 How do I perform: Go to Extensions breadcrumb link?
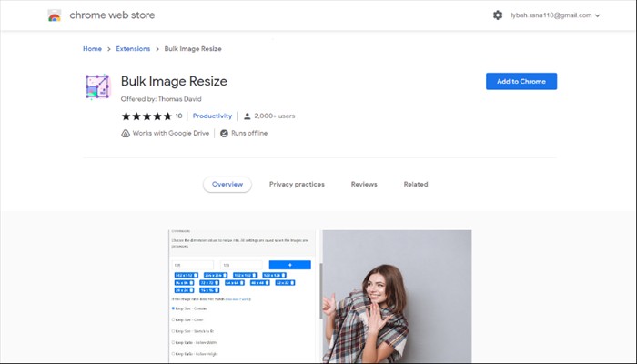[x=136, y=49]
